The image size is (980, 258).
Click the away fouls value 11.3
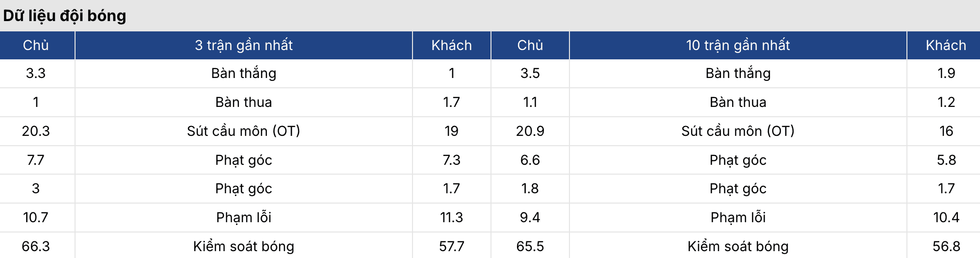pos(451,217)
